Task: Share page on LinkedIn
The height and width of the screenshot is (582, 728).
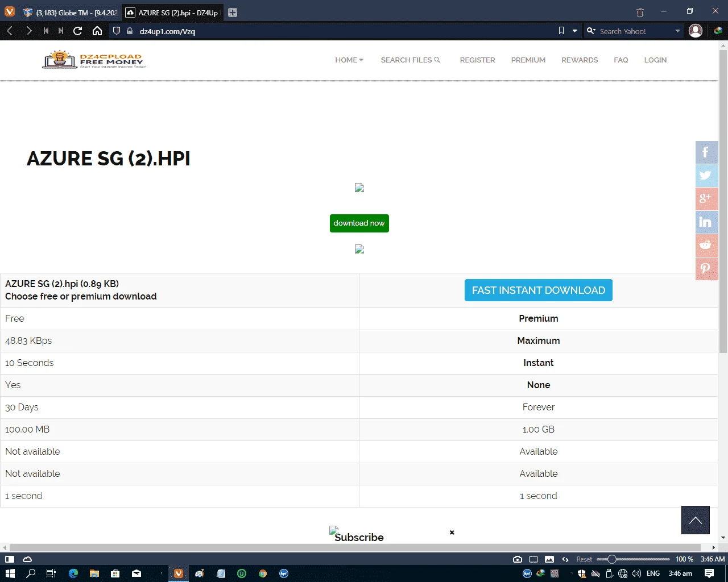Action: coord(706,222)
